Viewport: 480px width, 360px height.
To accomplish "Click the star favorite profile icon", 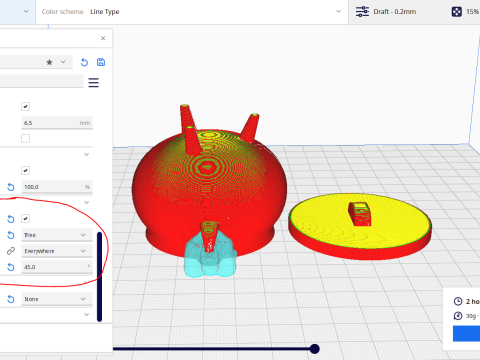I will click(x=49, y=62).
